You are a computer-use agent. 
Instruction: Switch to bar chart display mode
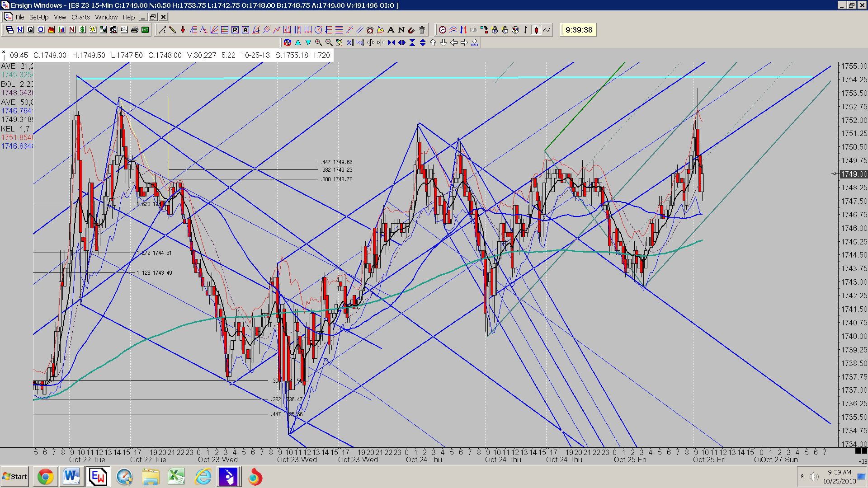tap(526, 30)
